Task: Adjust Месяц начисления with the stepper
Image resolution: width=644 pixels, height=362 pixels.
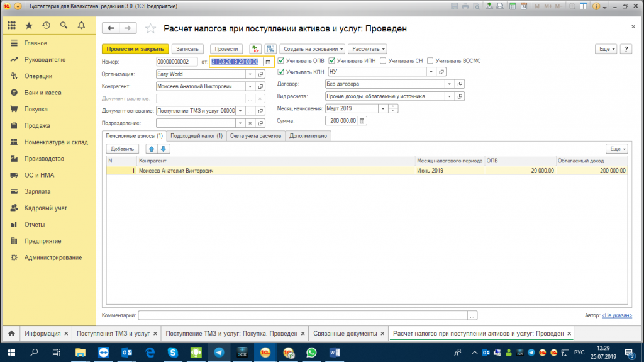Action: point(393,108)
